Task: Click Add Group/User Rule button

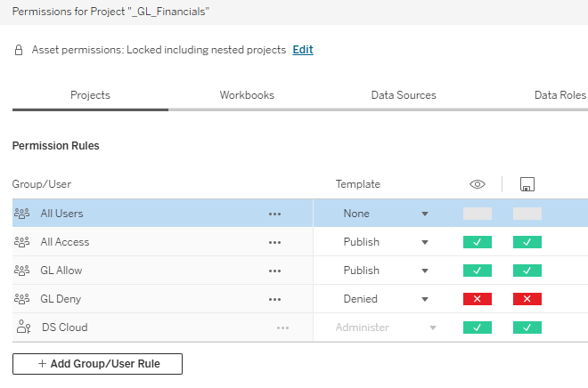Action: click(x=97, y=363)
